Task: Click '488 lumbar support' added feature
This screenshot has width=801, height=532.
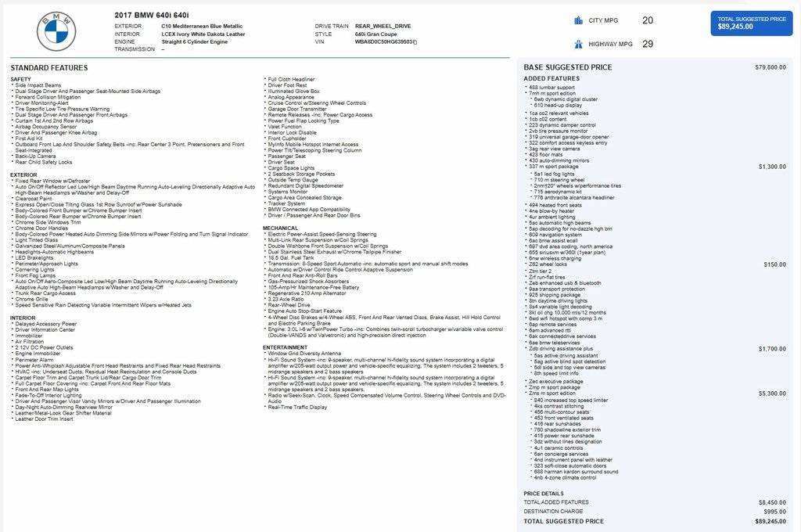Action: click(x=551, y=88)
